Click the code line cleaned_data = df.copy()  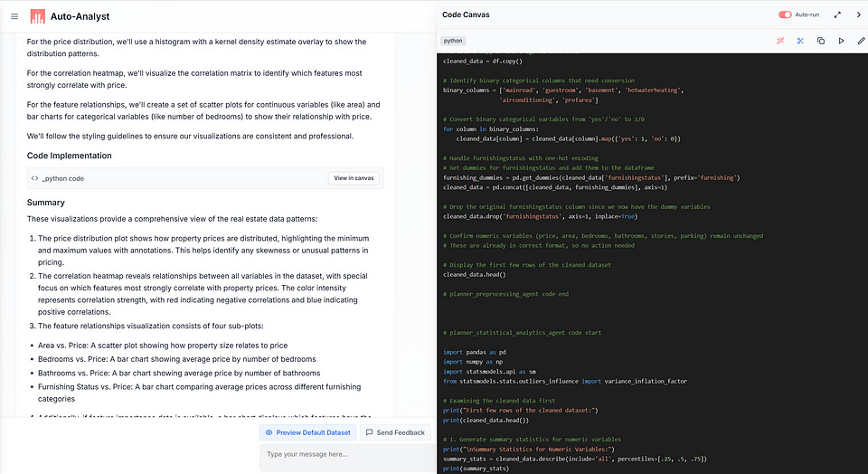[483, 61]
